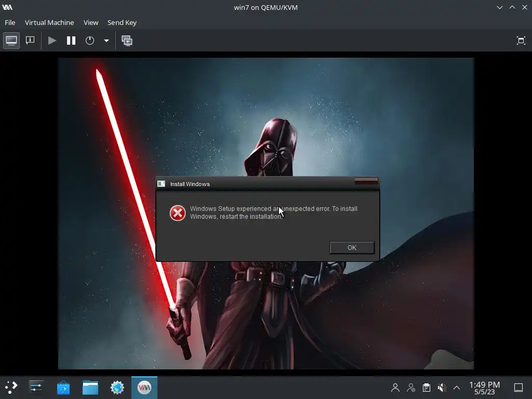Show virtual hardware details

[30, 41]
